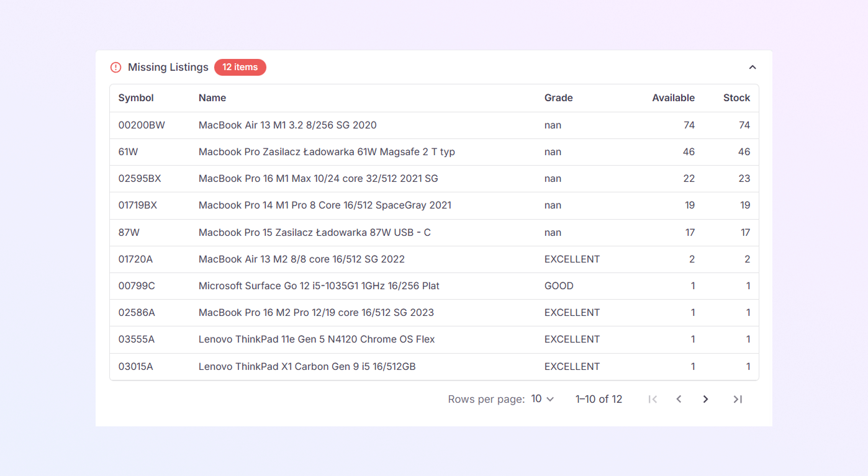Select symbol 00799C
Screen dimensions: 868x476
[x=137, y=286]
